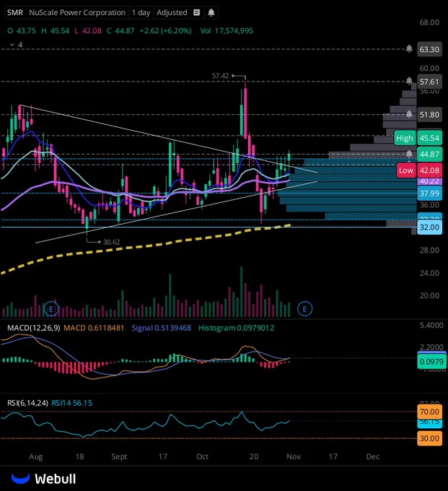448x491 pixels.
Task: Click the RSI 70.00 overbought label
Action: coord(429,412)
